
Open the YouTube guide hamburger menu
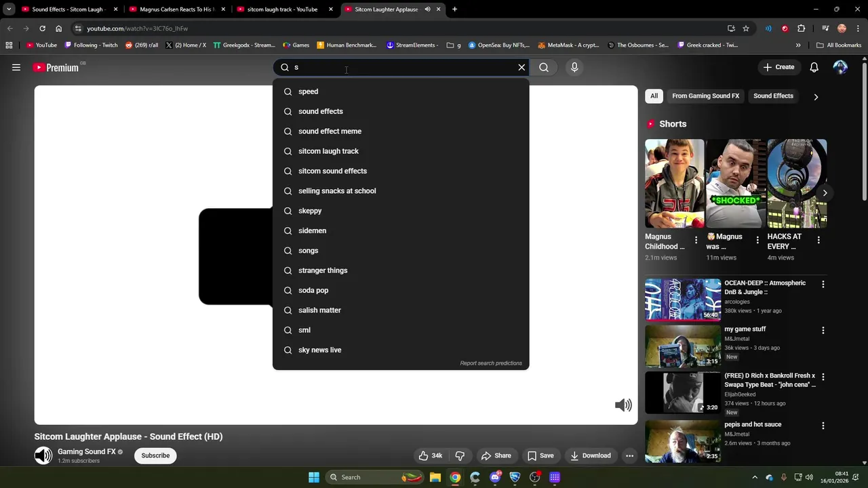(x=16, y=67)
